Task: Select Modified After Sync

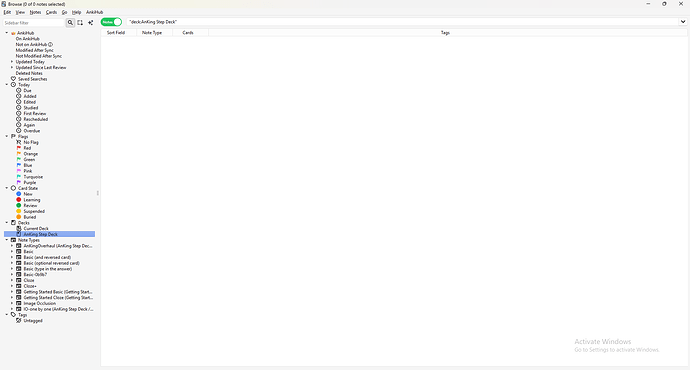Action: point(35,50)
